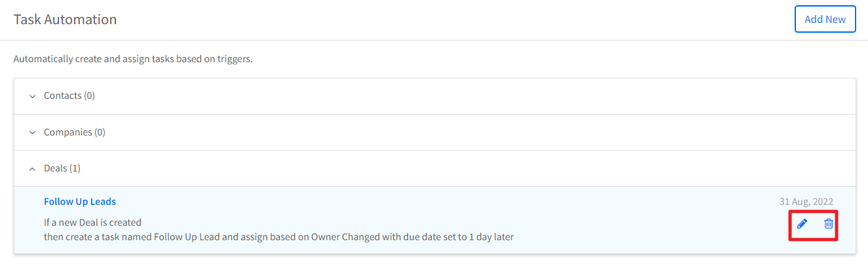This screenshot has height=269, width=868.
Task: Open the Follow Up Leads link
Action: click(80, 202)
